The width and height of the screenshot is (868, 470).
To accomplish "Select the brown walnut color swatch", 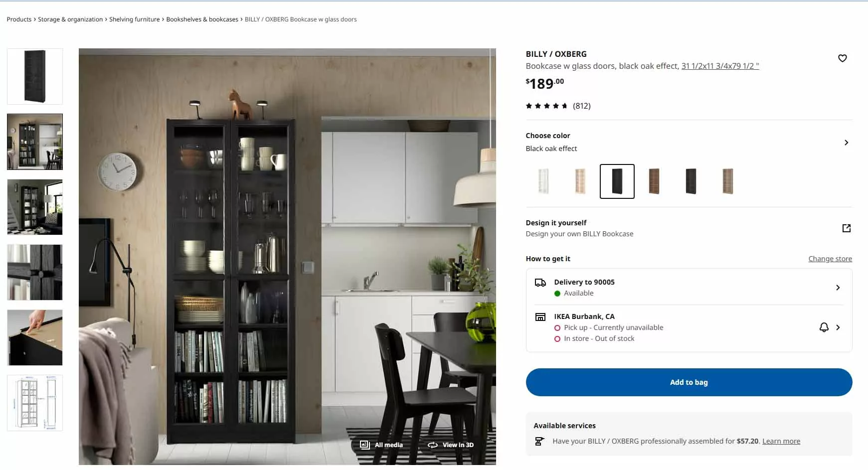I will pyautogui.click(x=654, y=181).
